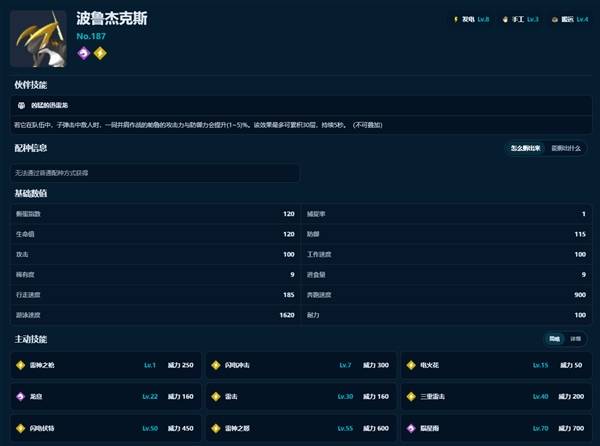The height and width of the screenshot is (446, 600).
Task: Select the right toggle option in 主动技能 header
Action: pos(576,339)
